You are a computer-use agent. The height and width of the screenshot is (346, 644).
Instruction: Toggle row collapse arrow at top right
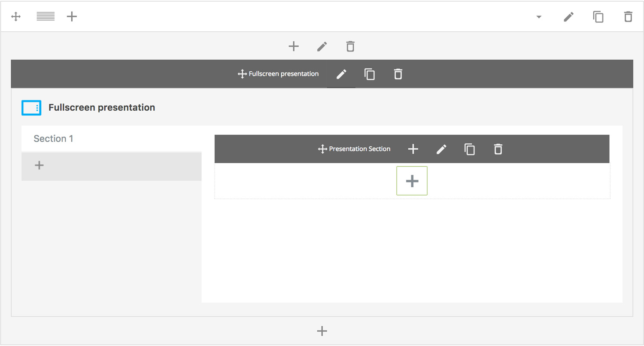tap(539, 17)
